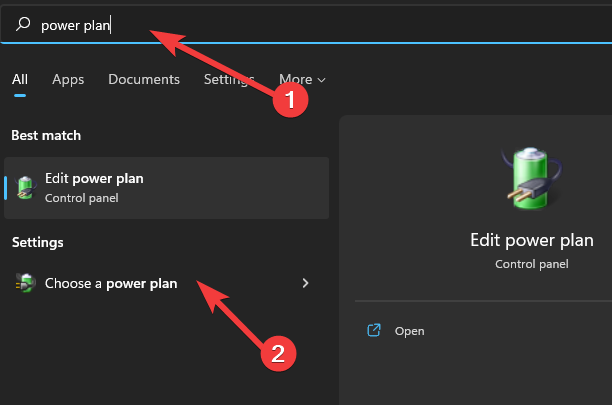Click the red numbered circle marked 1
The height and width of the screenshot is (405, 612).
click(290, 99)
